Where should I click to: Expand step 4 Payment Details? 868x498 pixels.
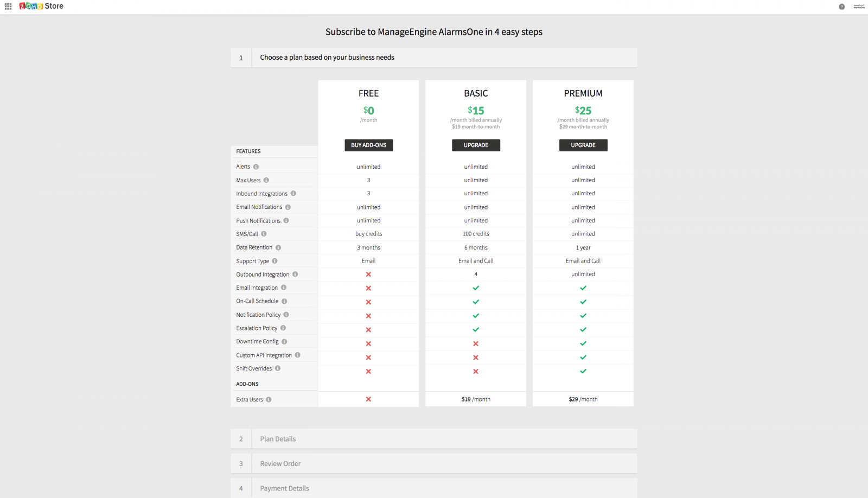point(434,488)
